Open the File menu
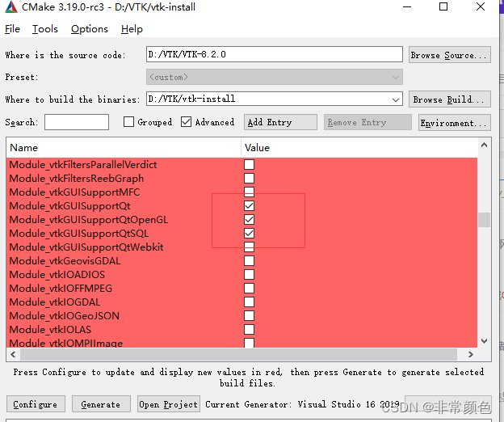Screen dimensions: 504x422 click(12, 29)
